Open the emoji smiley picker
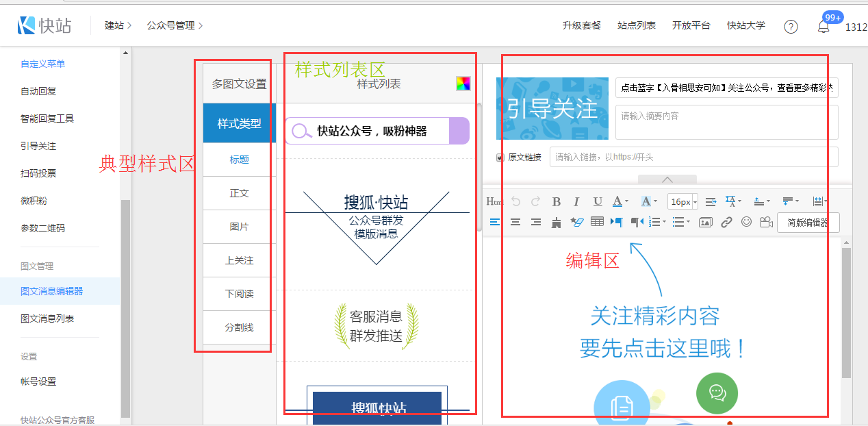This screenshot has height=426, width=868. point(746,222)
